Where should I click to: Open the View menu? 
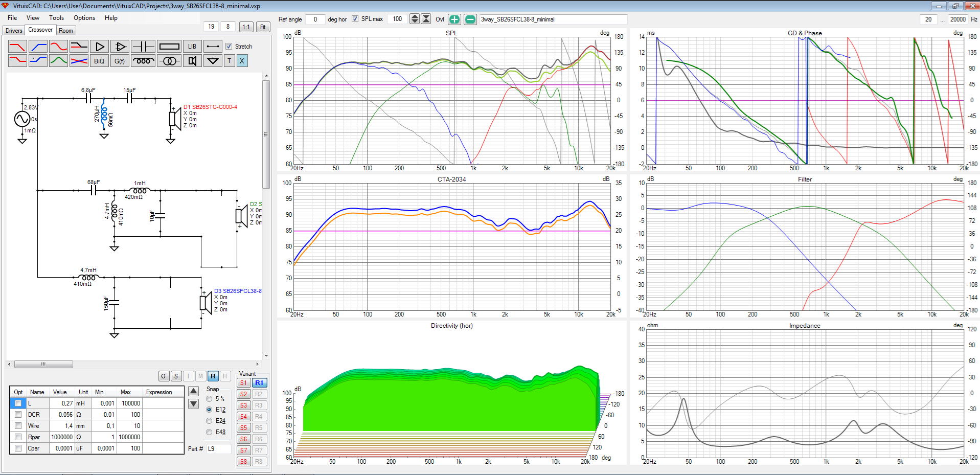coord(33,18)
